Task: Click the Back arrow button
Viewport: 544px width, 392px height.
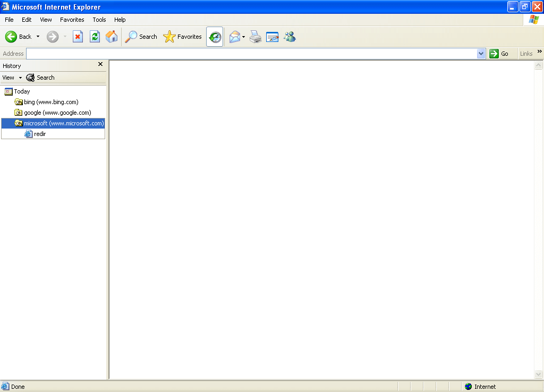Action: click(19, 37)
